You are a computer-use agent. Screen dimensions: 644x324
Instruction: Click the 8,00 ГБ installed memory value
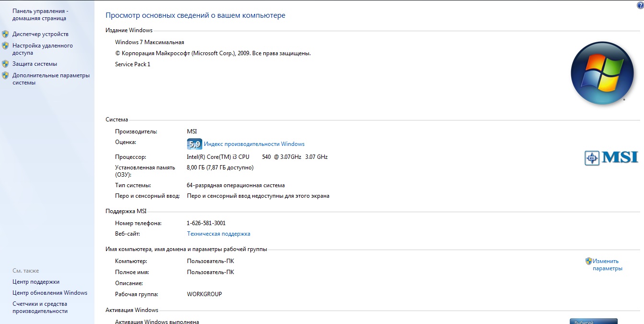[x=220, y=168]
